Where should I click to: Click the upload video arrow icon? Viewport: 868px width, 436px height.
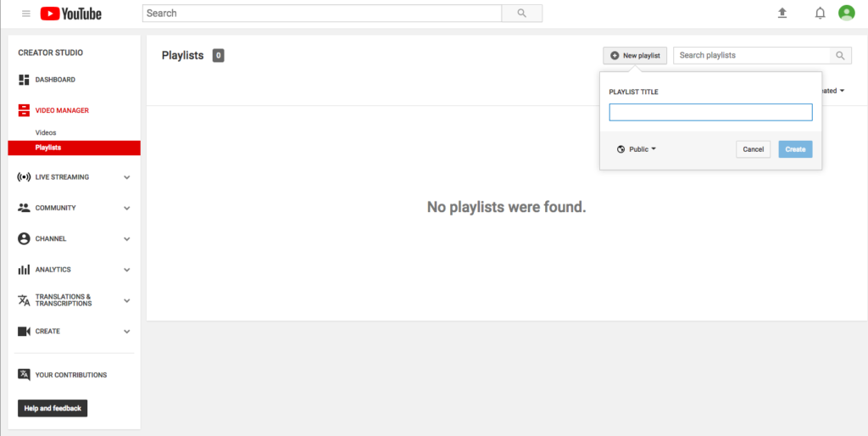tap(782, 13)
